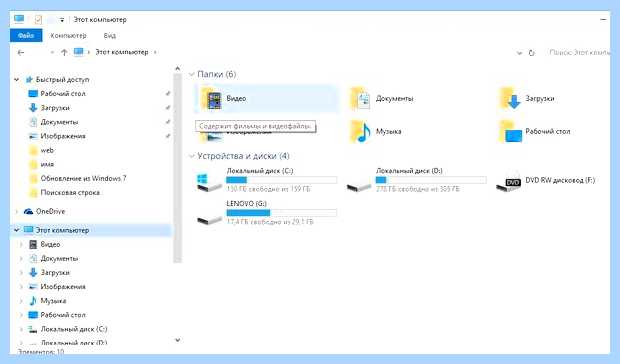Collapse the Папки (6) group
This screenshot has width=620, height=364.
click(x=192, y=74)
